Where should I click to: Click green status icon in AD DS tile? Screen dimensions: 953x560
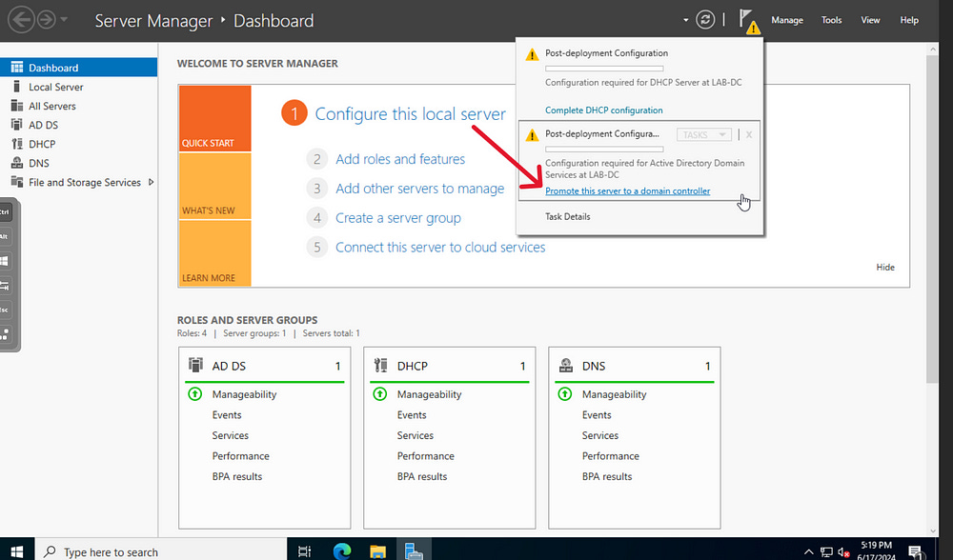(x=195, y=394)
